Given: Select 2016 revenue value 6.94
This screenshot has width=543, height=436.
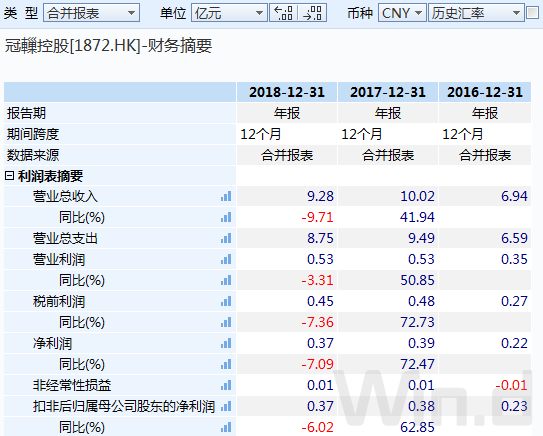Looking at the screenshot, I should tap(514, 196).
